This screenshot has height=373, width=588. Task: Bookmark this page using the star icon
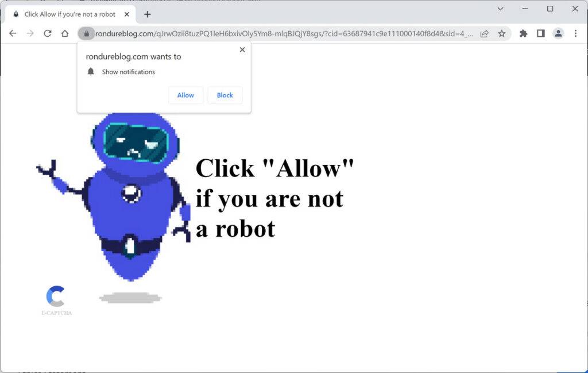tap(502, 33)
